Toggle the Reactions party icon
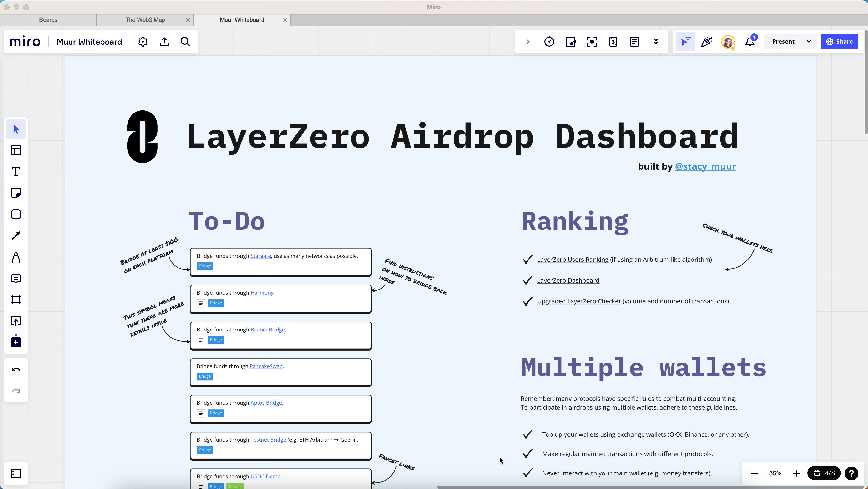This screenshot has width=868, height=489. point(706,41)
